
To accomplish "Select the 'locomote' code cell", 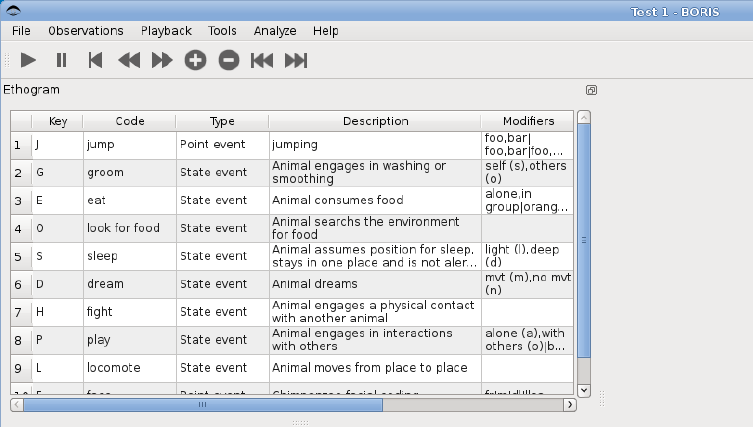I will coord(130,368).
